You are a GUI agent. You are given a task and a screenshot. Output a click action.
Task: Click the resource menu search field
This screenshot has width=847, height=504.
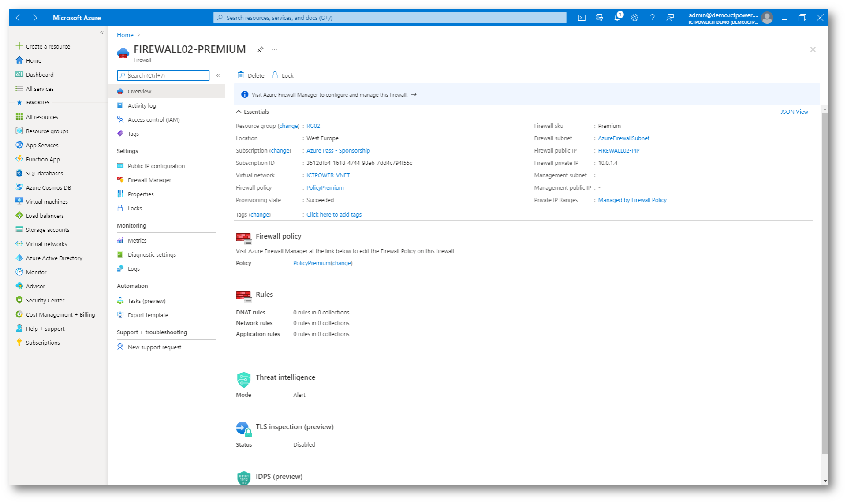click(x=163, y=75)
